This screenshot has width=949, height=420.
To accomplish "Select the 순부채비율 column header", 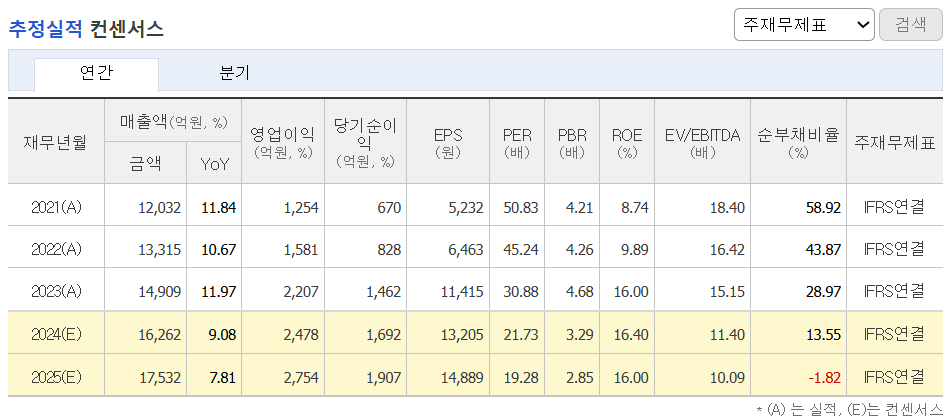I will (798, 142).
